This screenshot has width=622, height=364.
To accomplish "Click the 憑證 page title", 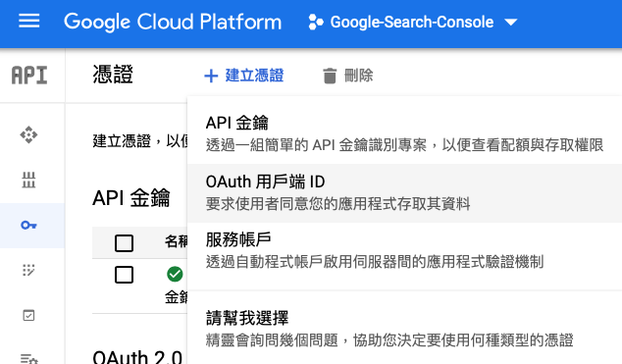I will coord(113,75).
